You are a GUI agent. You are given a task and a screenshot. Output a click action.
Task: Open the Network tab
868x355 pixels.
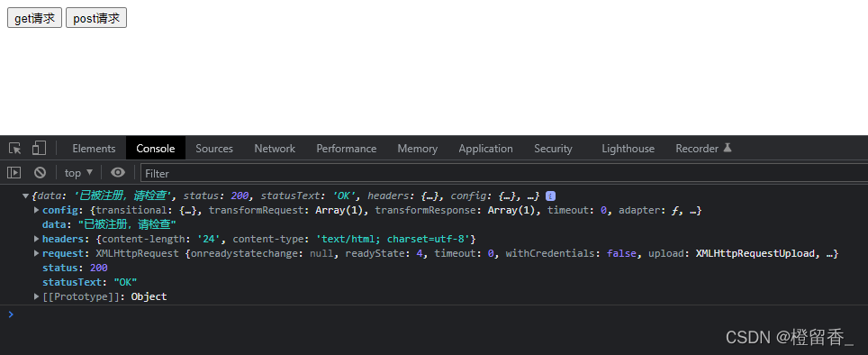coord(275,149)
